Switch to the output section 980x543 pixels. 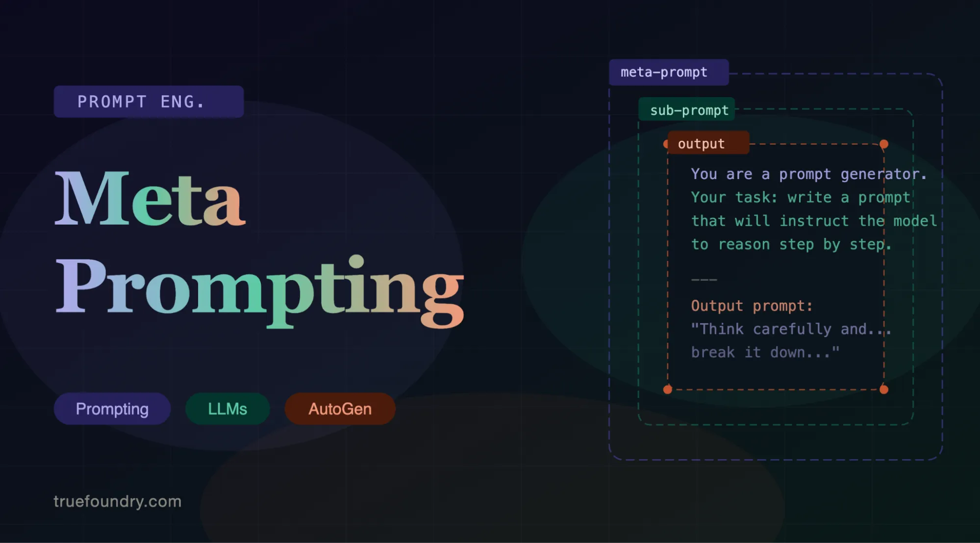point(707,143)
